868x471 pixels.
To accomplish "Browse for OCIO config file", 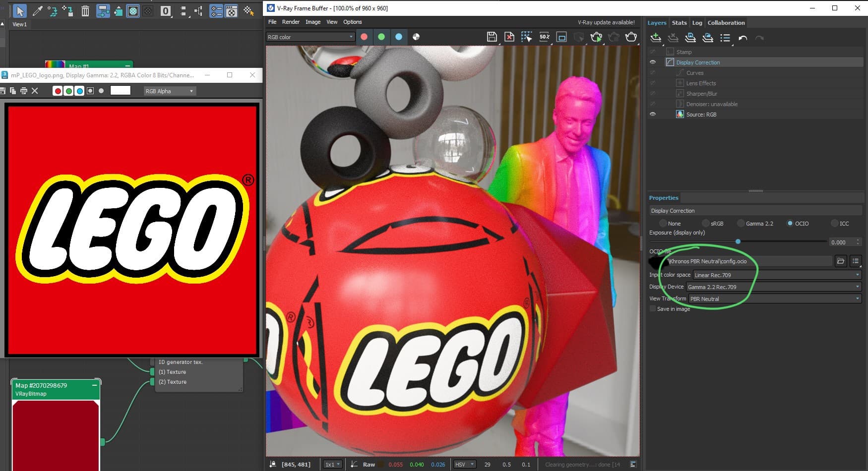I will pyautogui.click(x=840, y=261).
